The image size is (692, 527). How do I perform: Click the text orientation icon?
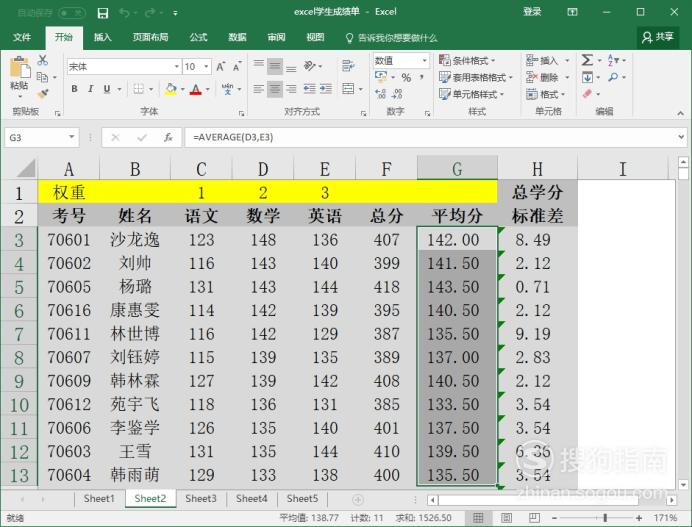pos(310,66)
